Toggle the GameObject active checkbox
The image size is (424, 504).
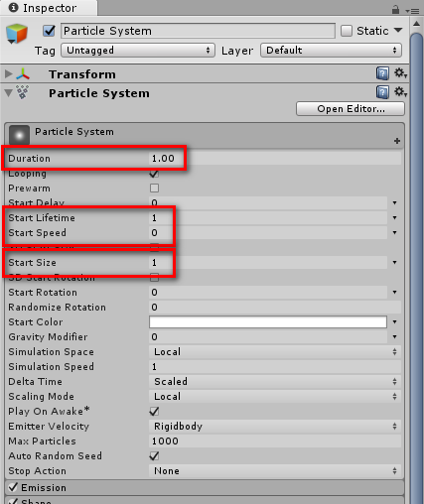[50, 31]
